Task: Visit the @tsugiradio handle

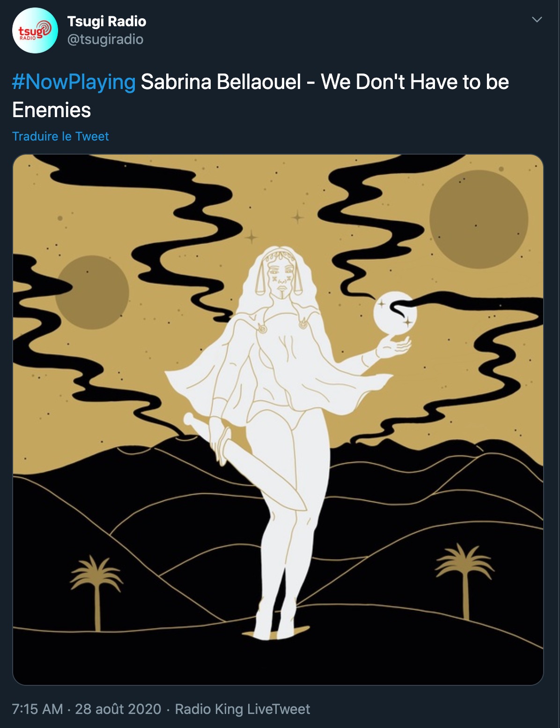Action: (x=105, y=39)
